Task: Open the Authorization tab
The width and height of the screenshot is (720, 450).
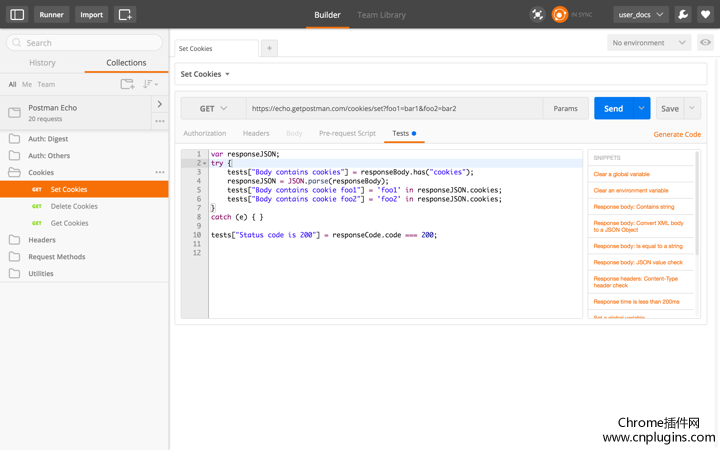Action: pyautogui.click(x=205, y=133)
